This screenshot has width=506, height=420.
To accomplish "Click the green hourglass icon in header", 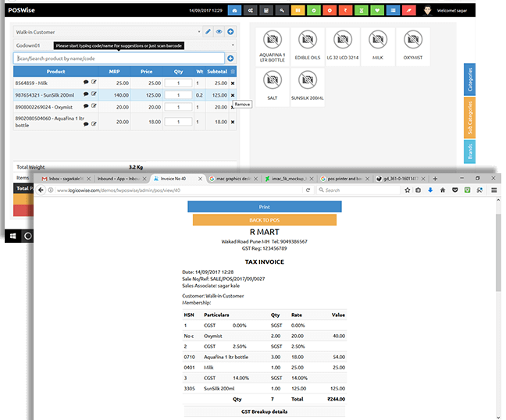I will pos(361,10).
